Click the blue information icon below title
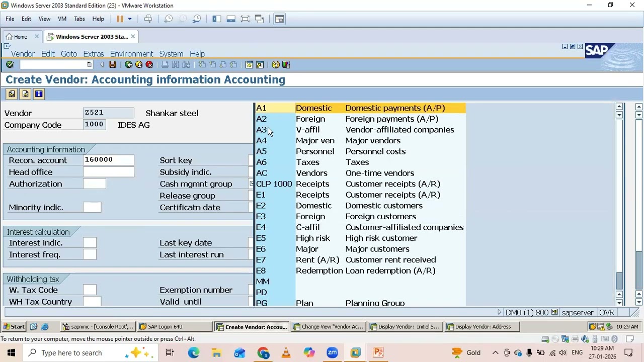 [x=39, y=94]
